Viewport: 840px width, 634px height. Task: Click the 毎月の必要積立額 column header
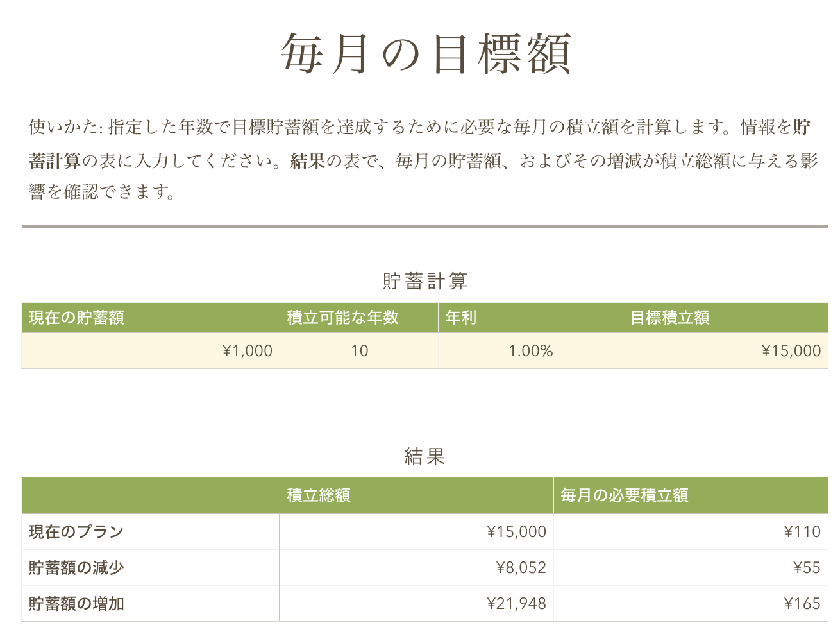point(690,495)
